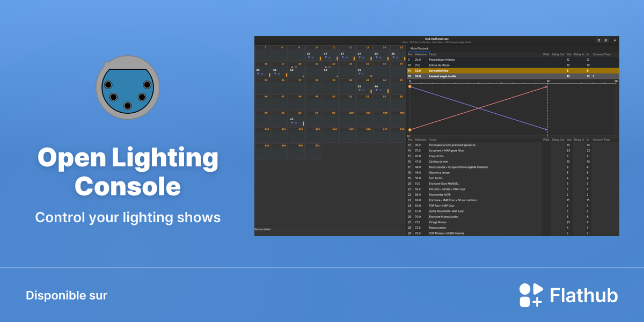Select next cue 'Laurent angle Jardin'
The width and height of the screenshot is (644, 322).
513,76
